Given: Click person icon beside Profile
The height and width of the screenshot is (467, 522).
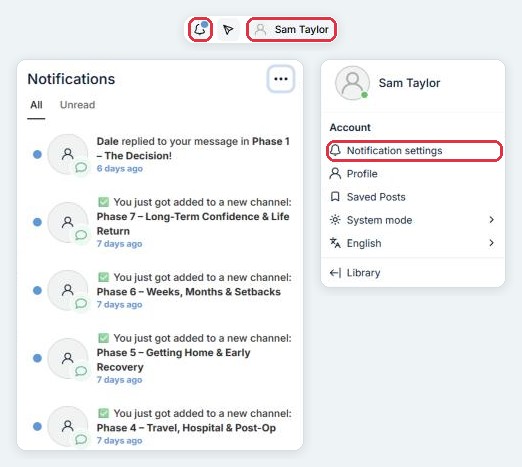Looking at the screenshot, I should 335,174.
